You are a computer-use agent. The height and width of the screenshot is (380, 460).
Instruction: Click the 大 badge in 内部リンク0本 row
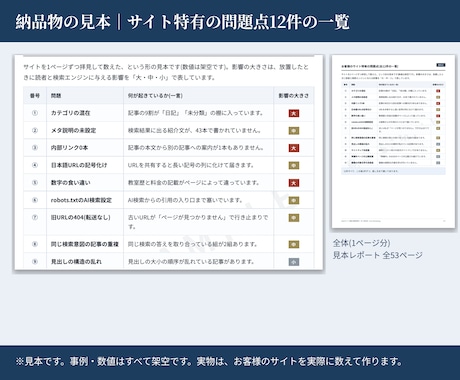coord(294,148)
